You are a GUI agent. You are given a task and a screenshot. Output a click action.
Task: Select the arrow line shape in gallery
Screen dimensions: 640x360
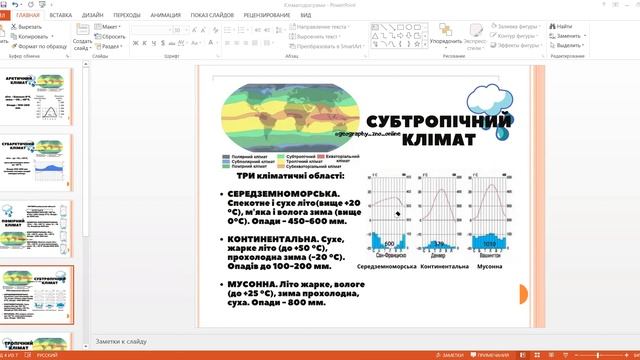coord(392,27)
